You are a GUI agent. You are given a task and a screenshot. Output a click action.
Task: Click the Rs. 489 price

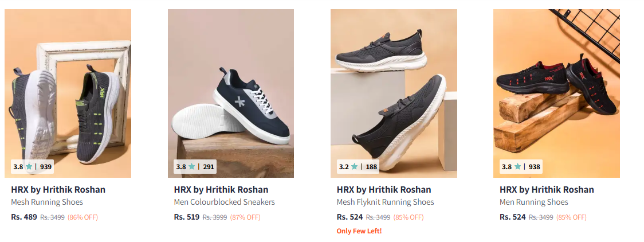click(x=23, y=217)
